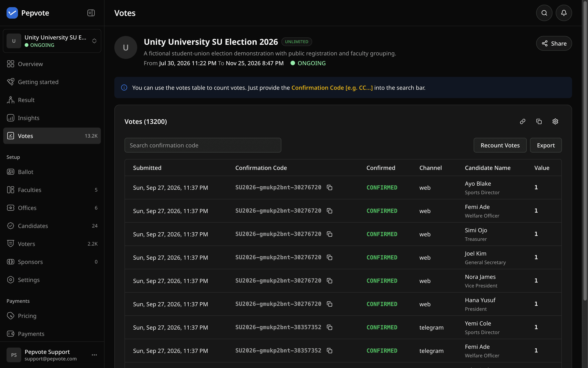This screenshot has height=368, width=588.
Task: Copy code in Simi Ojo row
Action: tap(330, 234)
